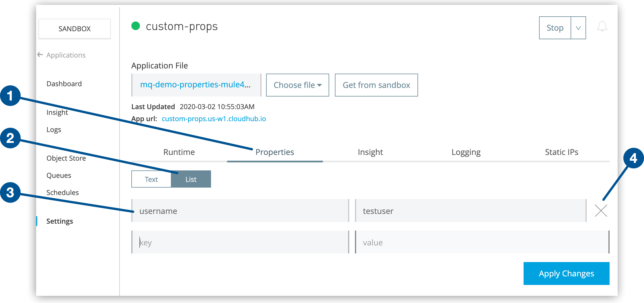Image resolution: width=644 pixels, height=303 pixels.
Task: Open the SANDBOX environment selector
Action: point(75,29)
